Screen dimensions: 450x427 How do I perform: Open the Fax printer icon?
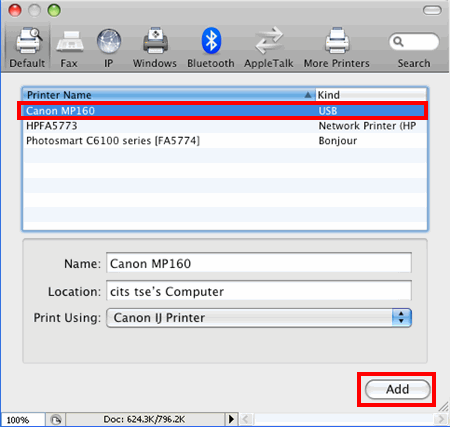(x=70, y=42)
